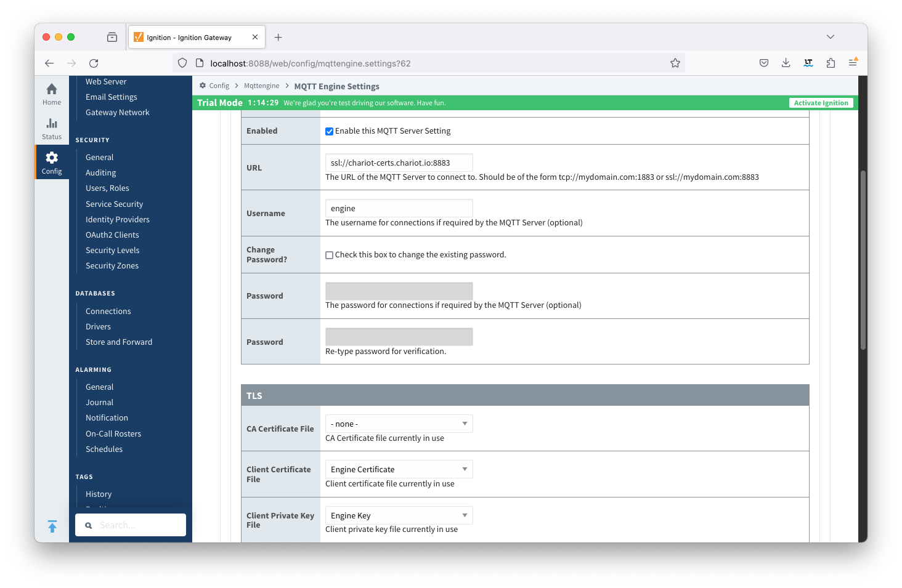Screen dimensions: 902x588
Task: Open the Client Private Key File dropdown
Action: (x=399, y=515)
